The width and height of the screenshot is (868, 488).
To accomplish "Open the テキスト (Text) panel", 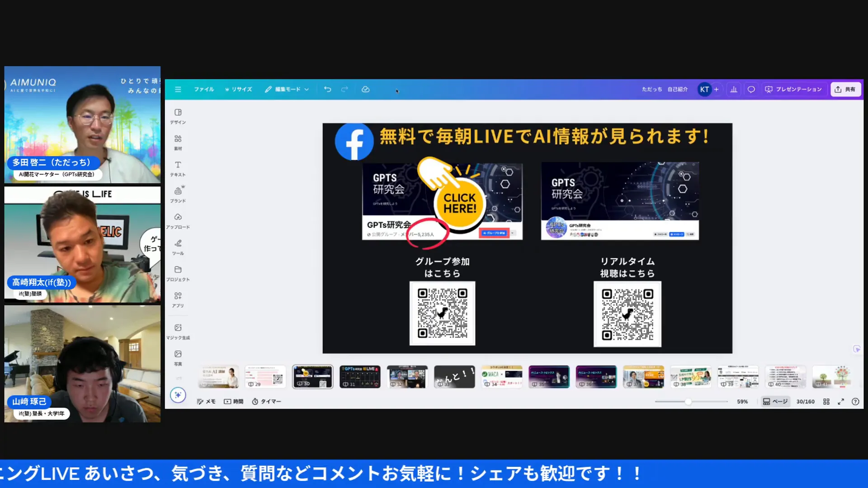I will pos(178,169).
